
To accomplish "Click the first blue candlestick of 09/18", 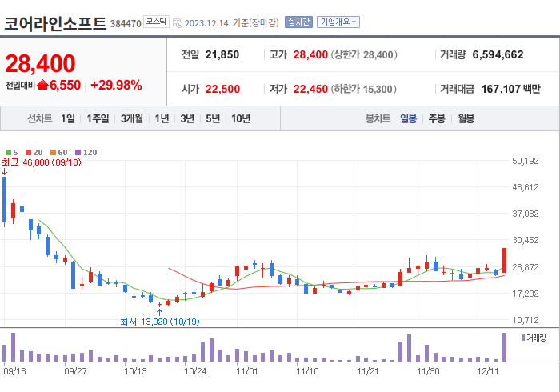I will point(4,200).
